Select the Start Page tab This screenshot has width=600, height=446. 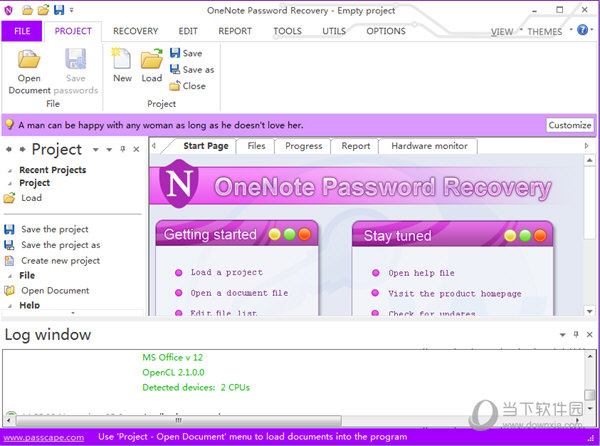[x=205, y=146]
